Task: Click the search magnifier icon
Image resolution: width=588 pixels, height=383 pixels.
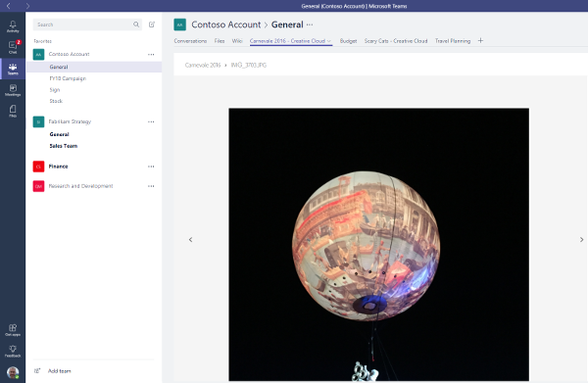Action: 136,24
